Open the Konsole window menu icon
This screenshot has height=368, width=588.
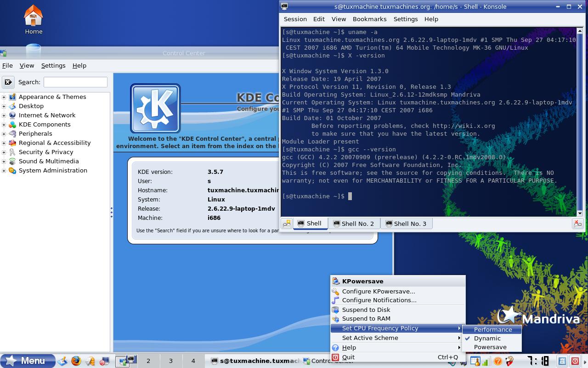284,6
